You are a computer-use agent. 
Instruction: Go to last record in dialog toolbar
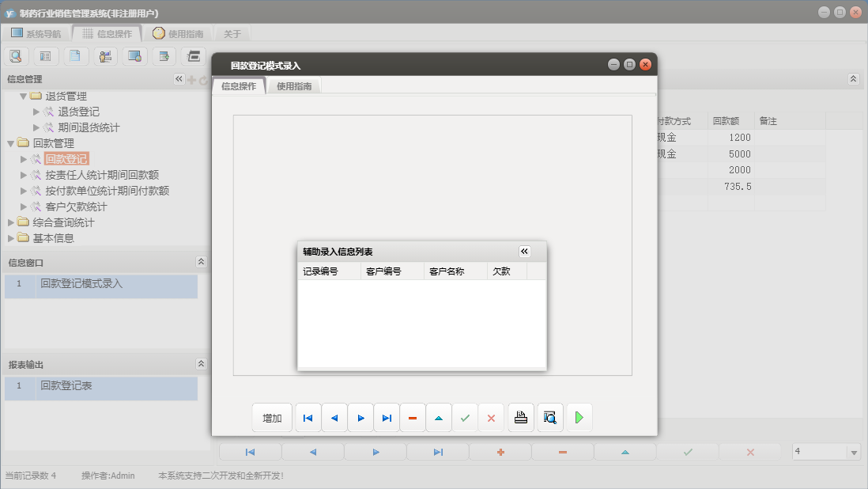coord(387,418)
